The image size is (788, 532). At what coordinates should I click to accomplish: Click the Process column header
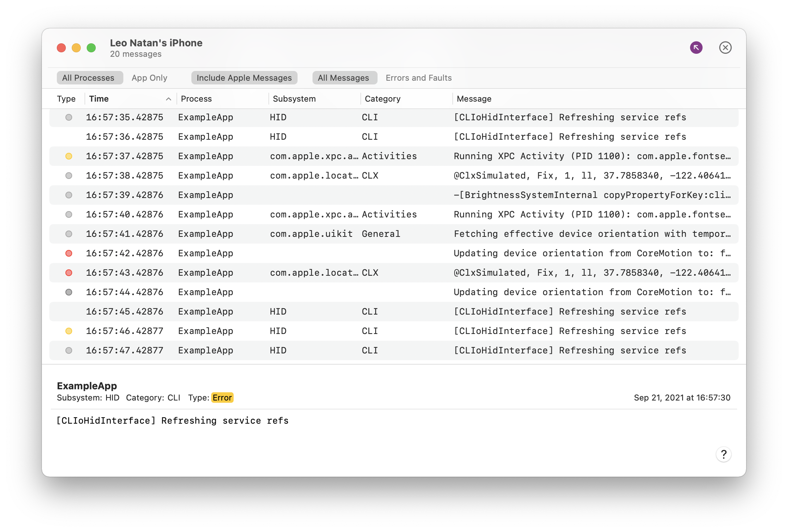tap(196, 99)
